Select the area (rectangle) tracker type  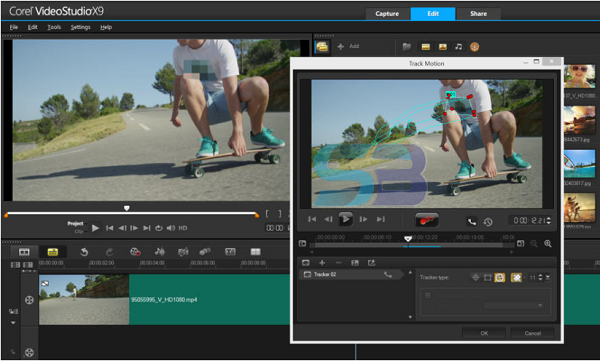(488, 277)
